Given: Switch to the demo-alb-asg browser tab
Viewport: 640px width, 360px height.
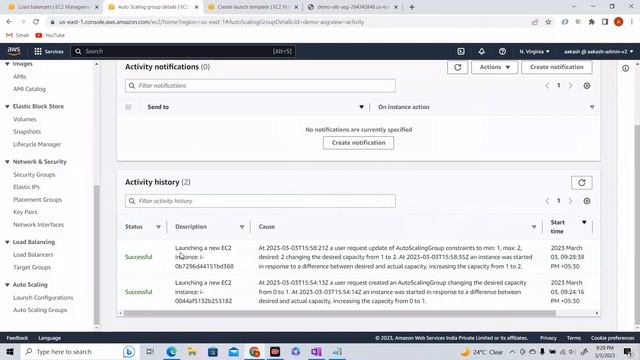Looking at the screenshot, I should coord(353,7).
